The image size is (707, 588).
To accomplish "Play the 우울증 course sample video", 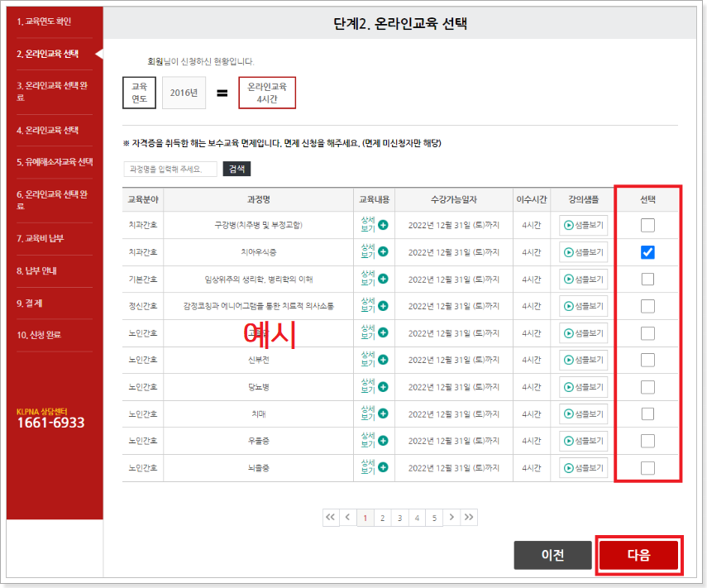I will pyautogui.click(x=583, y=441).
